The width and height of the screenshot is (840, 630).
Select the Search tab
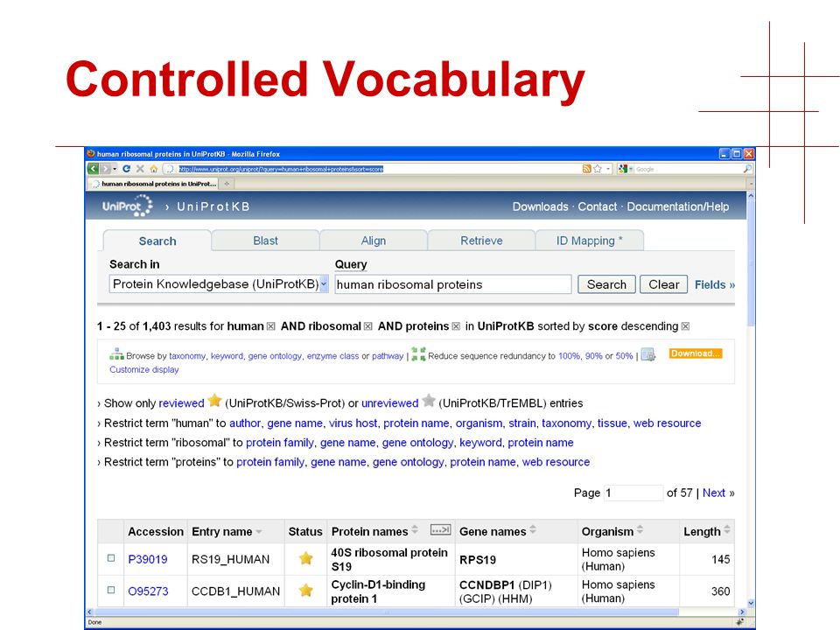point(157,241)
